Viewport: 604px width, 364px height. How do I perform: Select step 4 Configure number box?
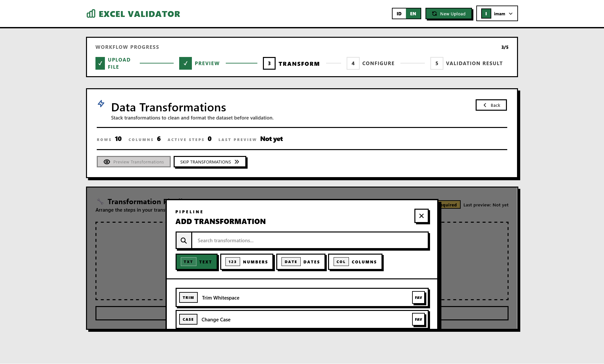tap(353, 63)
